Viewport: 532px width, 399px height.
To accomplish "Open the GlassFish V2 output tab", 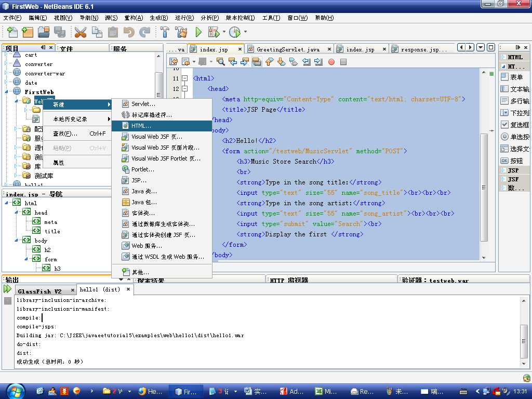I will pyautogui.click(x=39, y=291).
